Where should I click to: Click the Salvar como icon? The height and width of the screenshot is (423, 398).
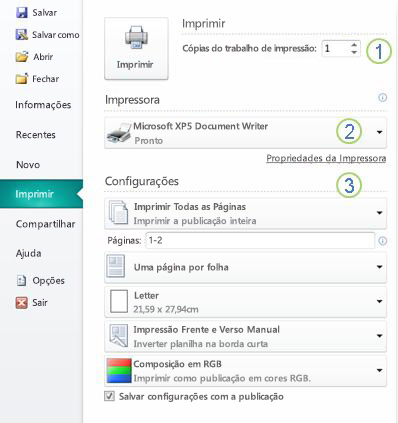tap(22, 34)
